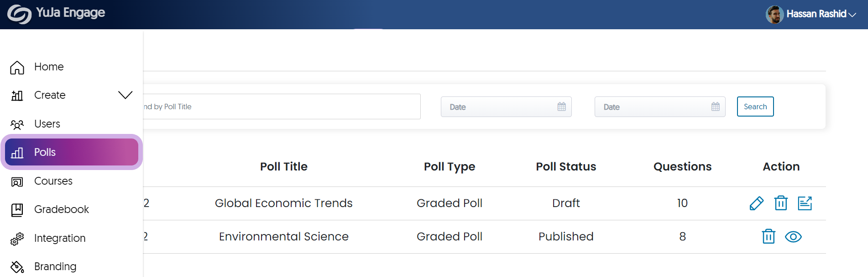Open calendar icon in first Date field

pos(561,107)
